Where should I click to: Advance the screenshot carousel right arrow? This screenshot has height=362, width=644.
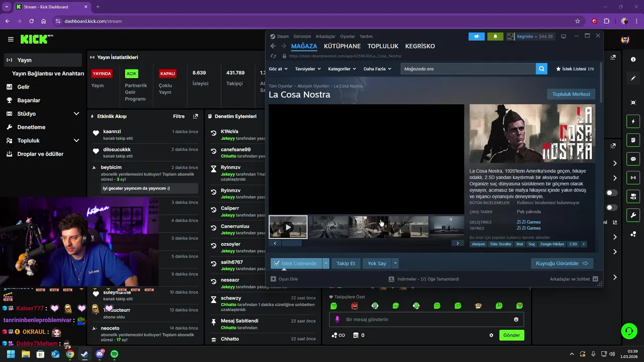(x=457, y=243)
